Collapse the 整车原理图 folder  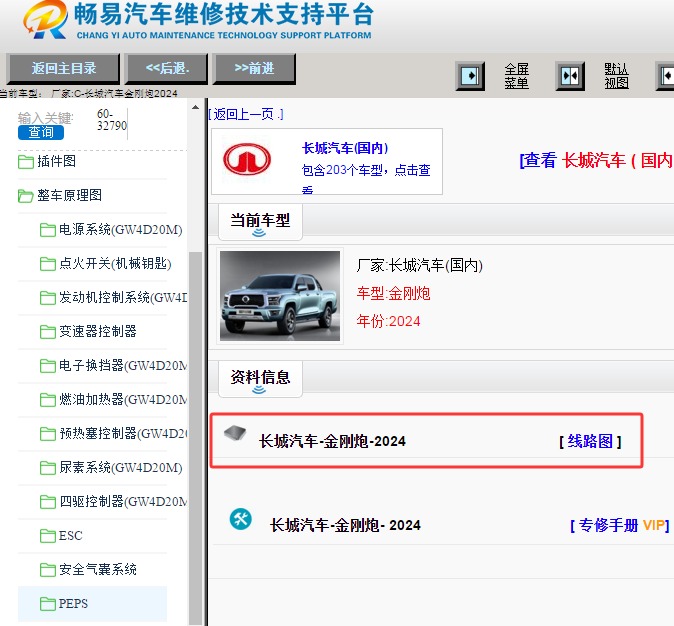[x=69, y=195]
